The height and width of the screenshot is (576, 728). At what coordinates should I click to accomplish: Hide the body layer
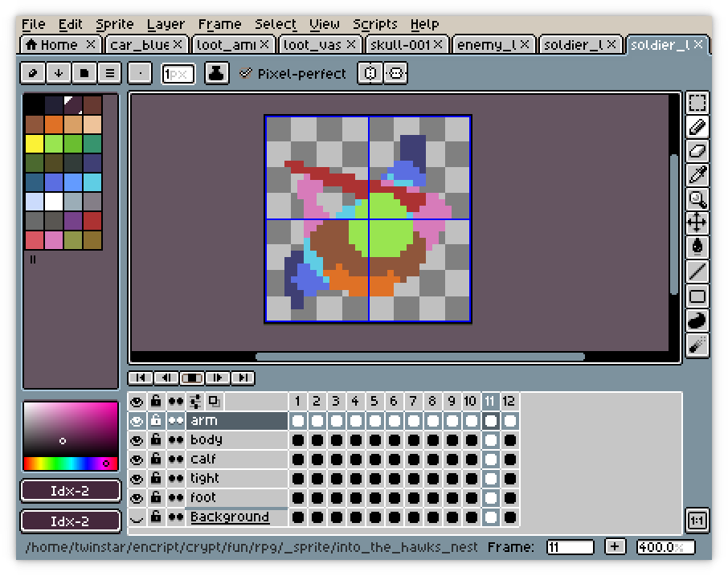click(137, 440)
